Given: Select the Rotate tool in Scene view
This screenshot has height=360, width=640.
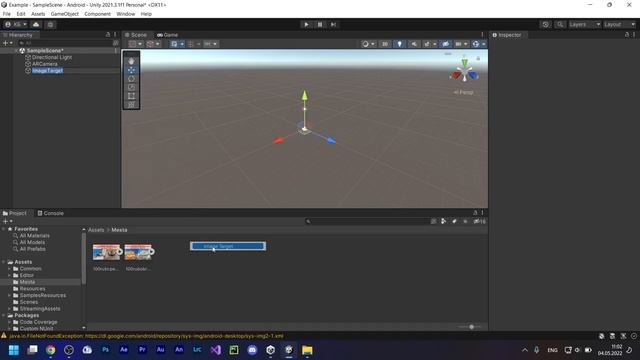Looking at the screenshot, I should (131, 78).
